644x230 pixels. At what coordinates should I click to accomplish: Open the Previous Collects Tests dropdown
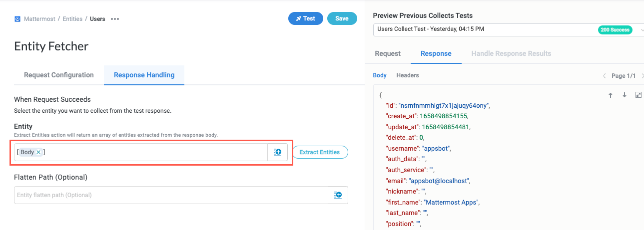(x=507, y=29)
